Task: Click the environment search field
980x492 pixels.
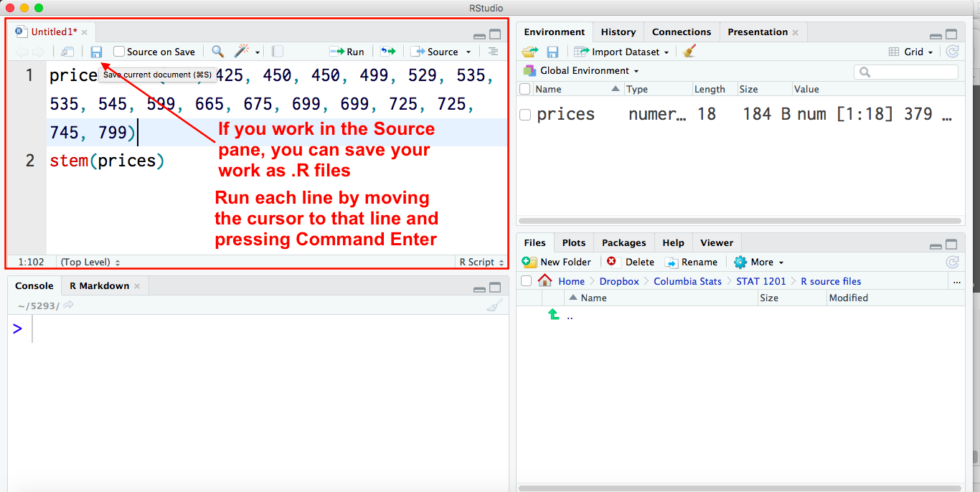Action: 906,72
